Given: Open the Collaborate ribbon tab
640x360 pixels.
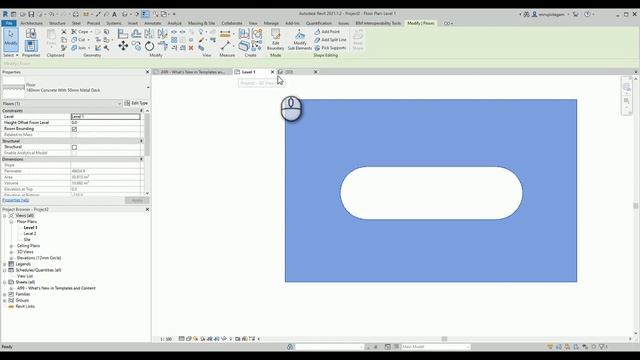Looking at the screenshot, I should point(232,23).
